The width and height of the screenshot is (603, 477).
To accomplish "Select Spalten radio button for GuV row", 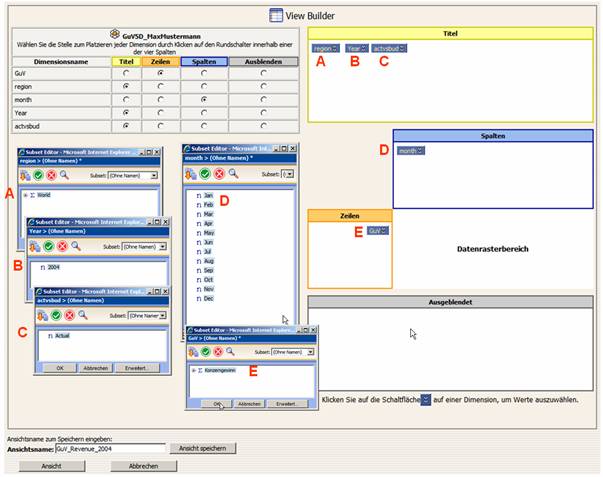I will (203, 73).
